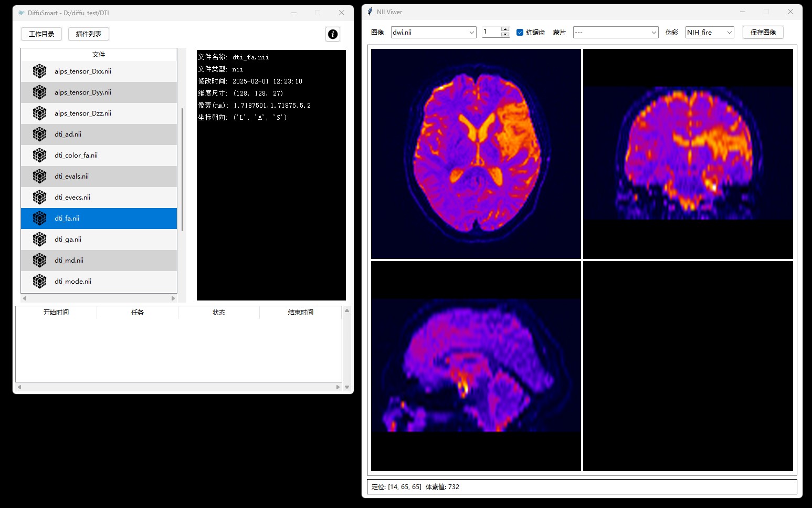This screenshot has height=508, width=812.
Task: Click the cube icon beside dti_color_fa.nii
Action: point(39,155)
